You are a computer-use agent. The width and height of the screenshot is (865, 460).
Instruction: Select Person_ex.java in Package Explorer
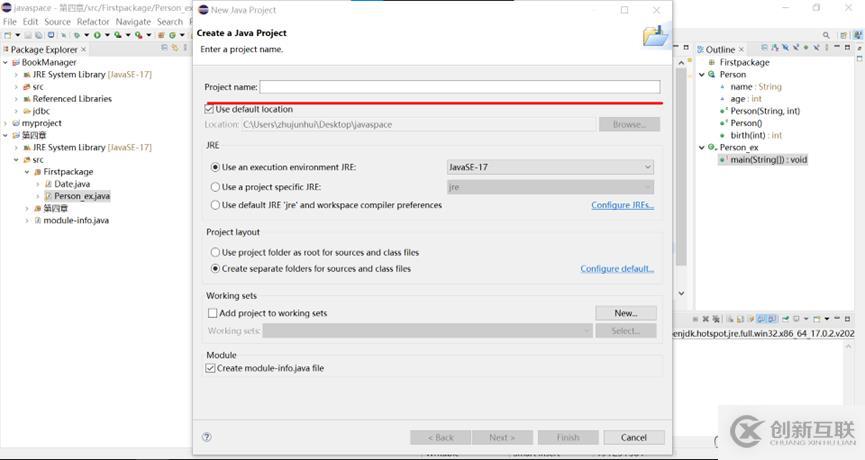point(81,196)
